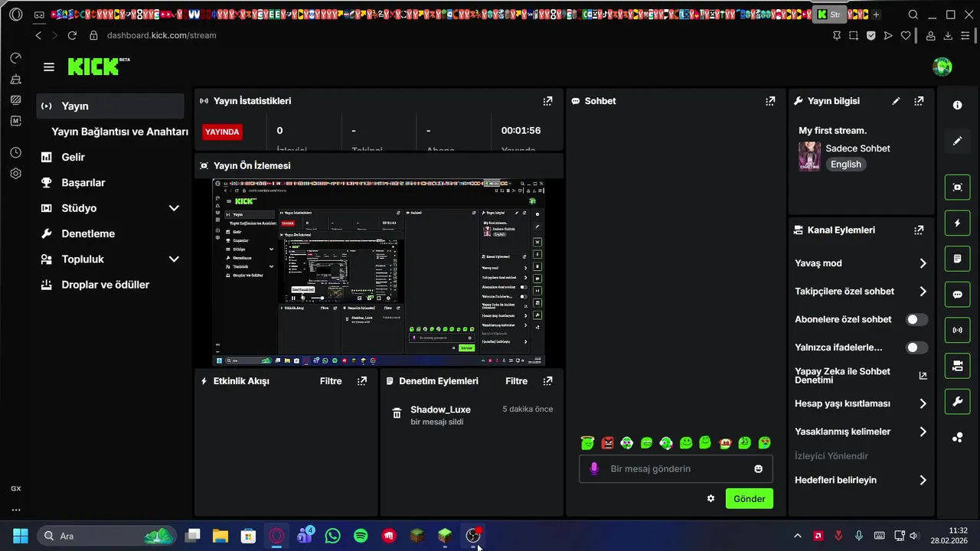Viewport: 980px width, 551px height.
Task: Select Yayın in the sidebar
Action: pos(110,106)
